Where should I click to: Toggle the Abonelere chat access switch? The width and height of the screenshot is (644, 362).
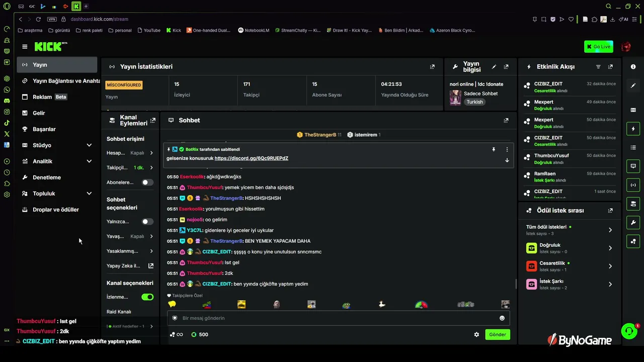[147, 183]
